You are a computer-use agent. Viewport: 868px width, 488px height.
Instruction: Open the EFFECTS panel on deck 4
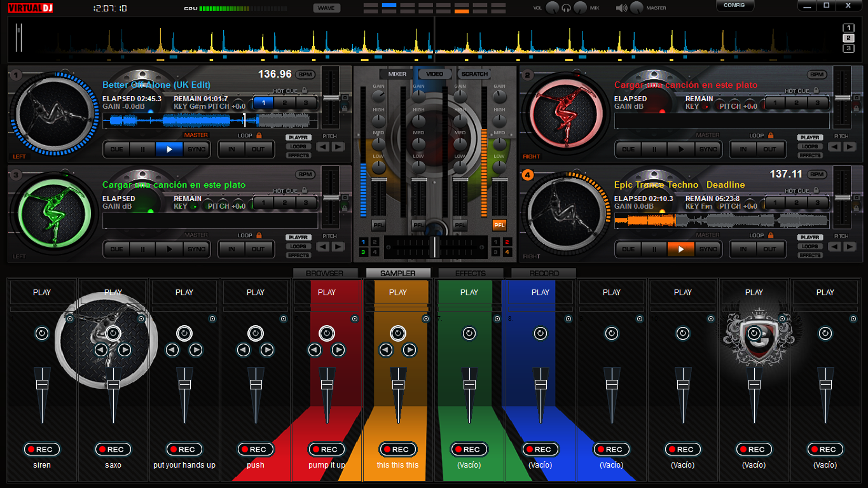809,255
